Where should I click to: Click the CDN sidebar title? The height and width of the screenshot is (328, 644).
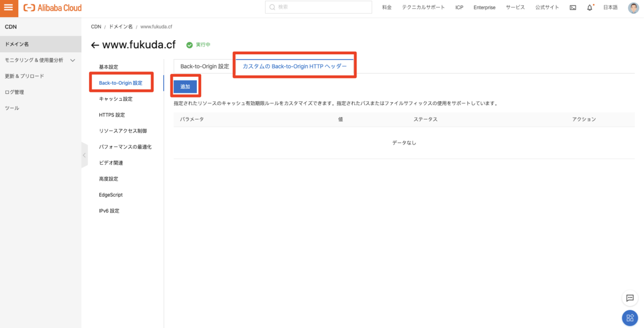click(x=10, y=27)
